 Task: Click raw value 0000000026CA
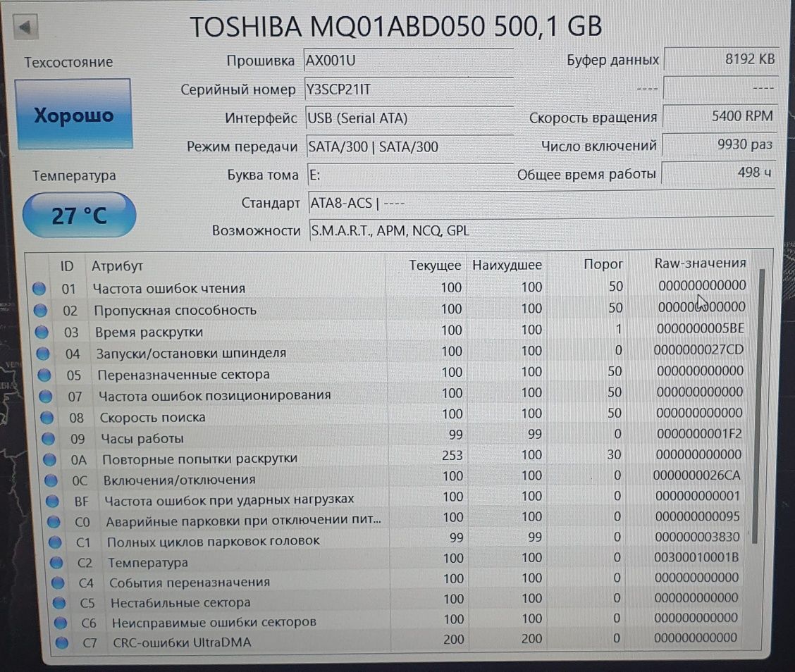(x=696, y=475)
